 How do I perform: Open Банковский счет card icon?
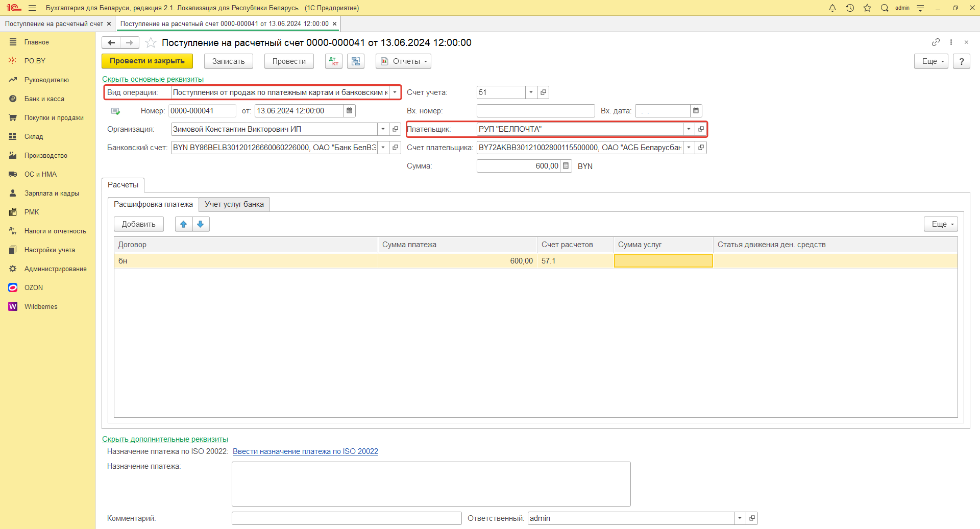[x=395, y=148]
